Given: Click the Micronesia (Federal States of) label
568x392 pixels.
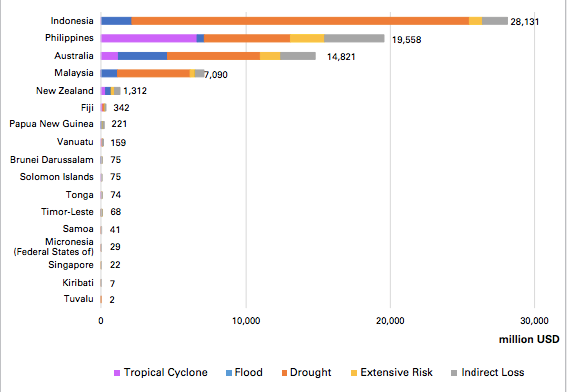Looking at the screenshot, I should pos(54,247).
